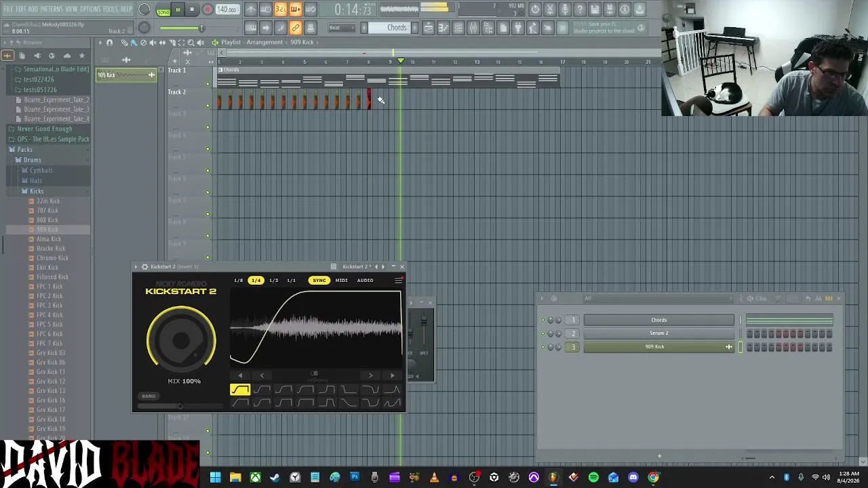Screen dimensions: 868x488
Task: Open the Beat snap dropdown
Action: point(342,28)
